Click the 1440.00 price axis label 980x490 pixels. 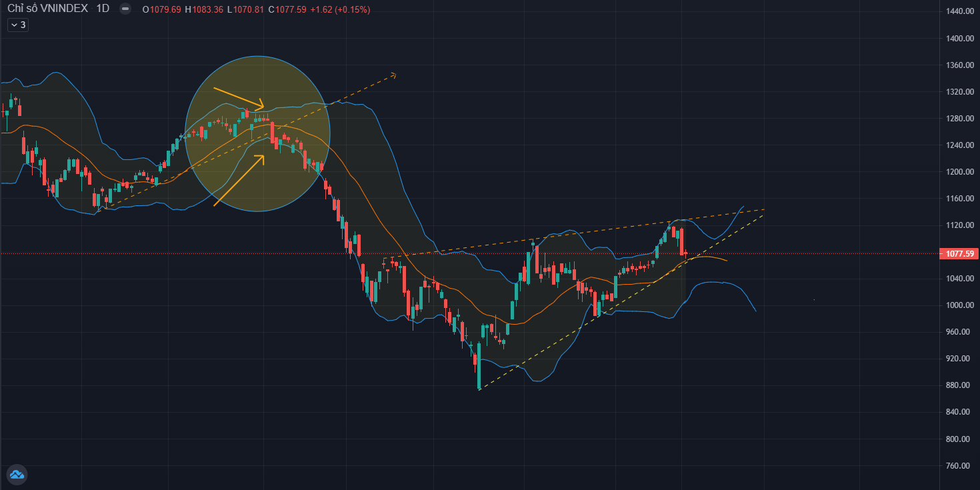tap(957, 11)
